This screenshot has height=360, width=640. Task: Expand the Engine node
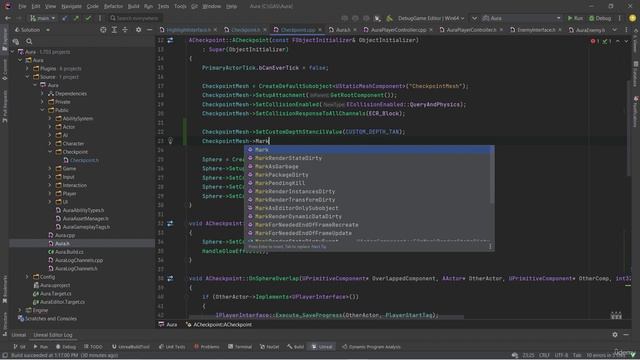point(20,310)
